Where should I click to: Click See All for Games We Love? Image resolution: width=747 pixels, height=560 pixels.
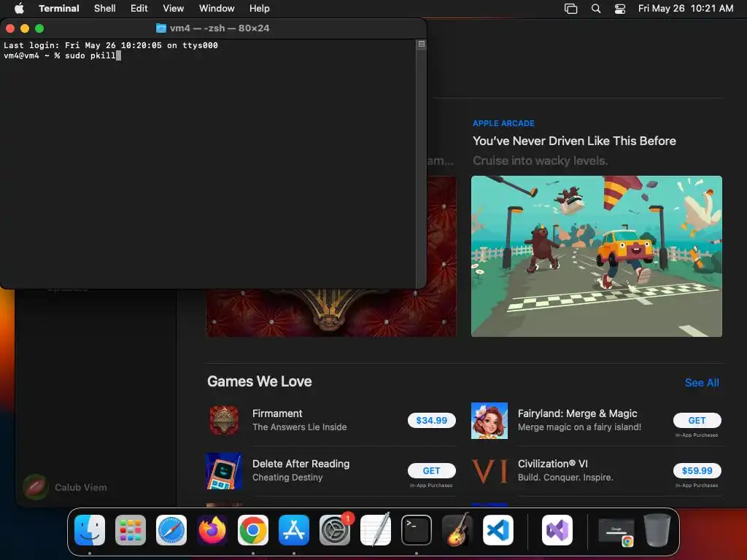[702, 383]
